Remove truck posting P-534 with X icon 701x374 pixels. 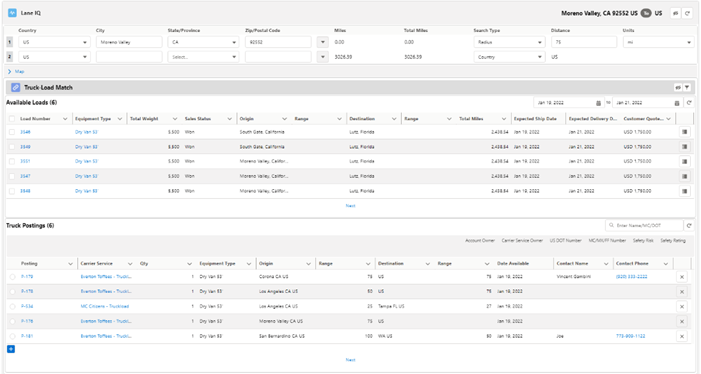[682, 307]
